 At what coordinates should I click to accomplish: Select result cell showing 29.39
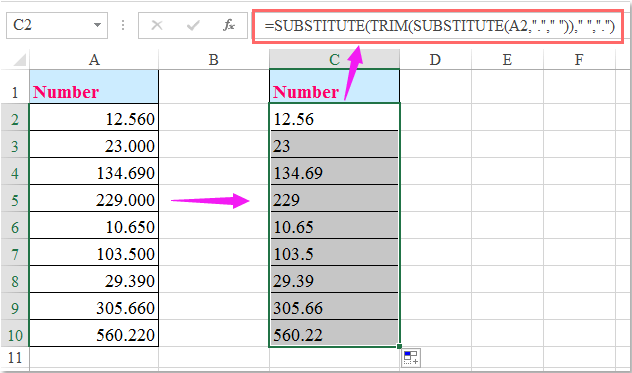pos(334,279)
